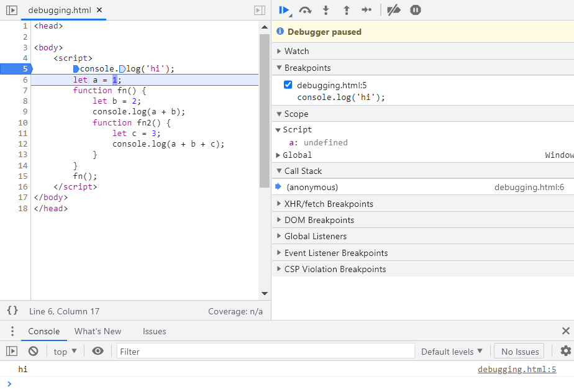Step over next function call

[x=305, y=10]
